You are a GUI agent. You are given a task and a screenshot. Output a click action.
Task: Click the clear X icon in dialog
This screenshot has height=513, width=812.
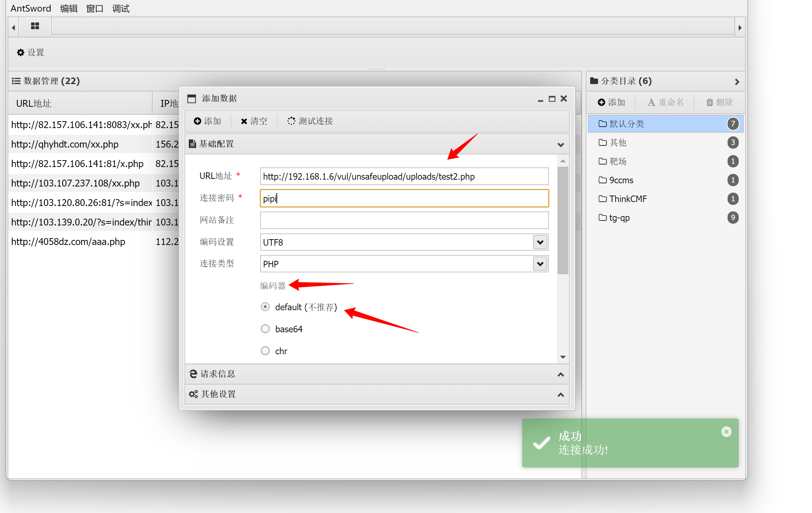pyautogui.click(x=244, y=121)
